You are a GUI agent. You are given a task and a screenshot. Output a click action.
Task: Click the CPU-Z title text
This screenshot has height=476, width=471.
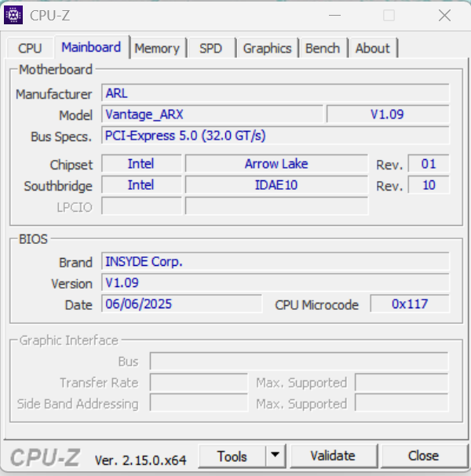pos(49,16)
